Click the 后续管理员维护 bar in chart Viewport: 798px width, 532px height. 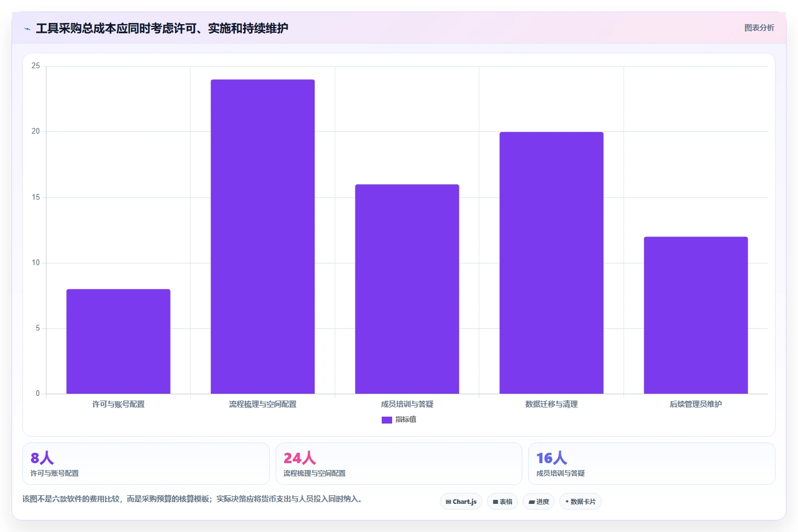click(x=696, y=315)
